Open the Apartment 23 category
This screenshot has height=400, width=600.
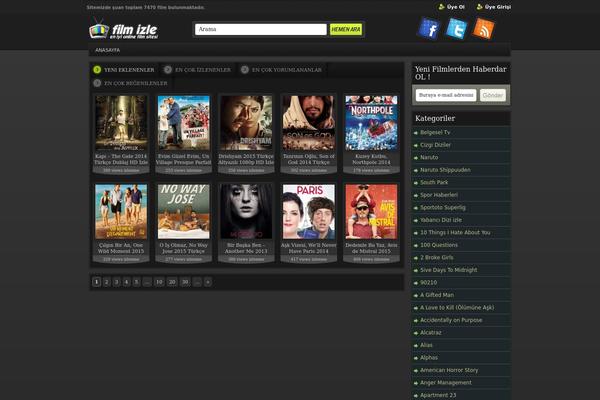[x=438, y=395]
